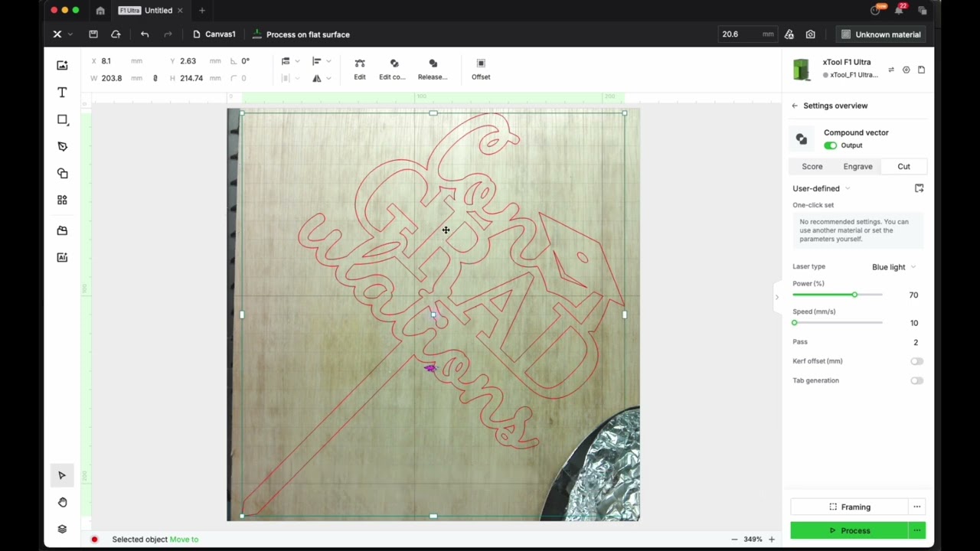Click the cloud upload icon
This screenshot has height=551, width=980.
[116, 34]
